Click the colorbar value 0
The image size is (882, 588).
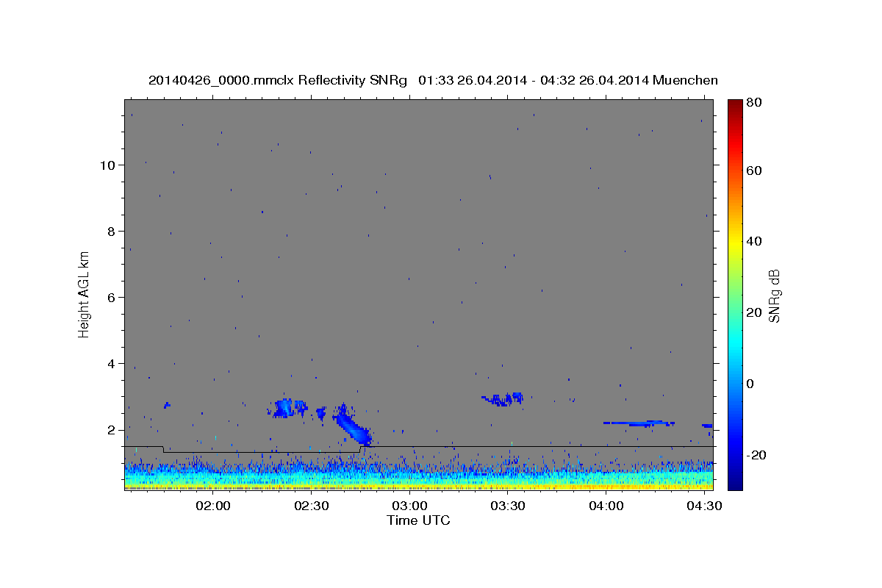(x=750, y=384)
